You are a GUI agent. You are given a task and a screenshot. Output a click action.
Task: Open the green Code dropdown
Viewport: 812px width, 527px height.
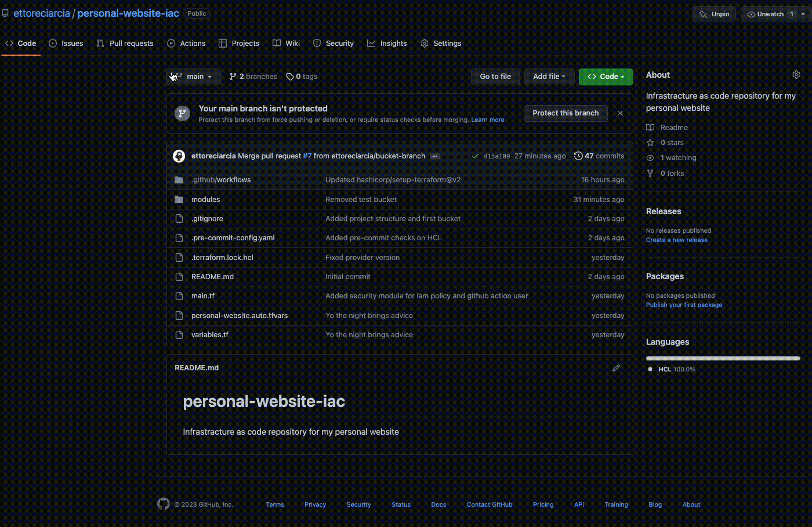pos(606,77)
